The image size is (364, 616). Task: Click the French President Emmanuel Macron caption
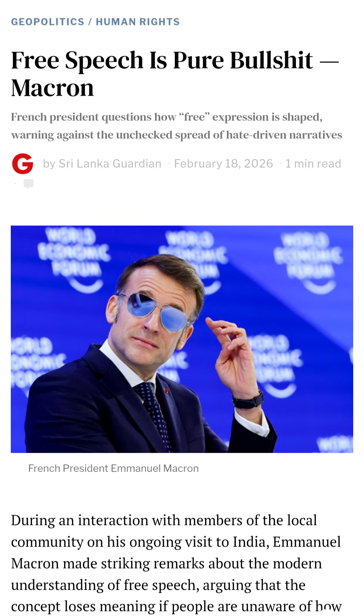(x=114, y=468)
